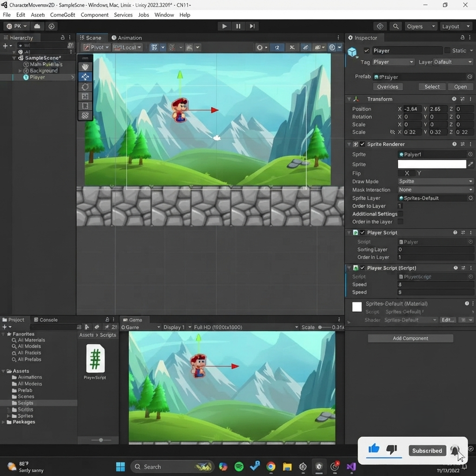Switch to the Animation tab
This screenshot has height=476, width=476.
126,38
